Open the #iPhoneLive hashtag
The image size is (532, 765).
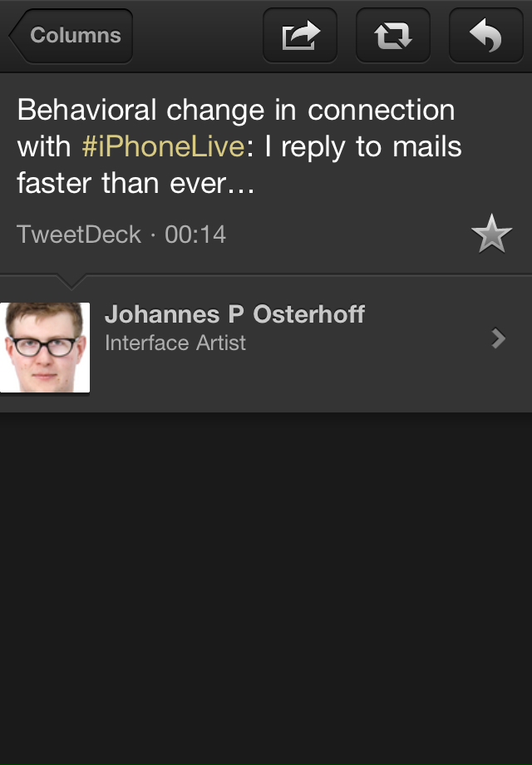pos(163,147)
